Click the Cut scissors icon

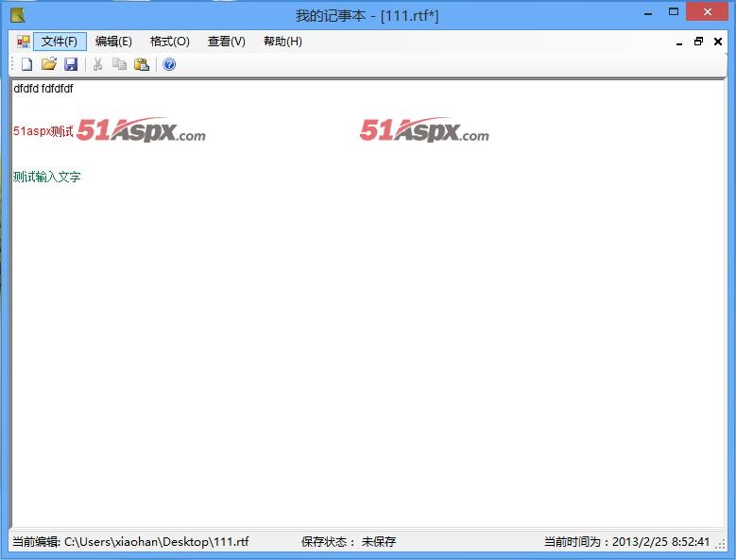(97, 64)
